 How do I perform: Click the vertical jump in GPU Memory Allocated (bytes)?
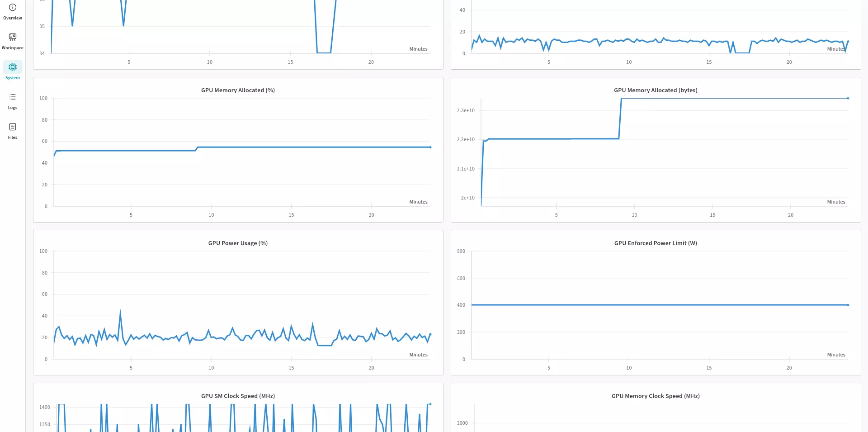tap(620, 119)
